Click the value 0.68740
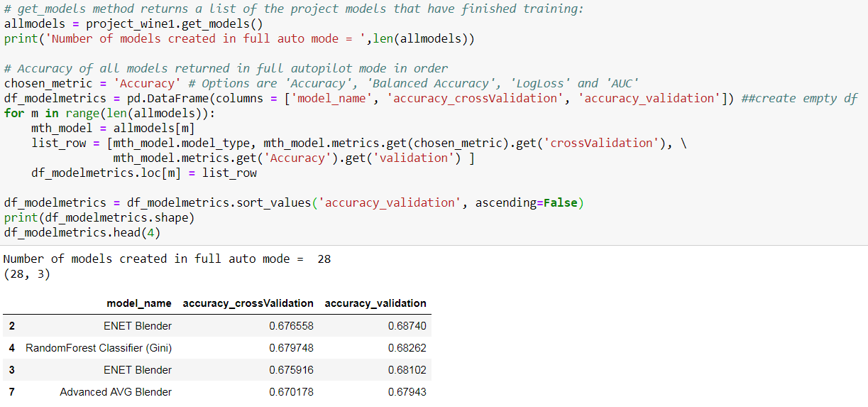 pos(407,326)
